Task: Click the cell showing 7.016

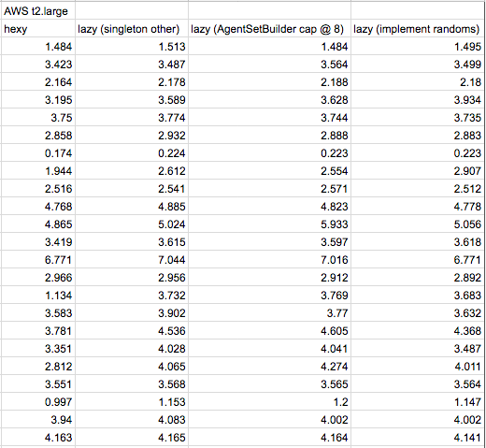Action: (269, 260)
